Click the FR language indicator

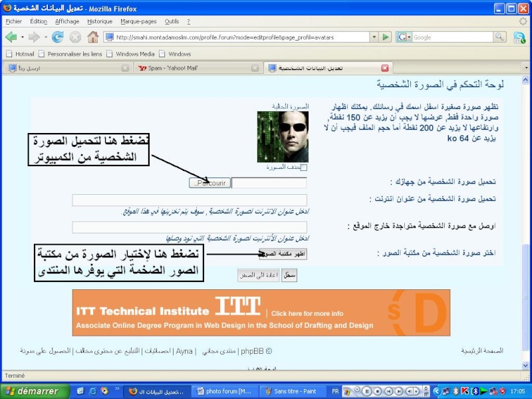click(x=335, y=391)
